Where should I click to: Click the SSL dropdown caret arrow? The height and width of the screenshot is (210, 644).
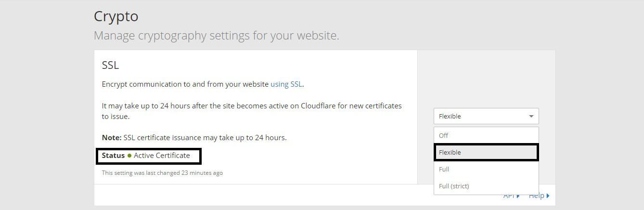(531, 116)
